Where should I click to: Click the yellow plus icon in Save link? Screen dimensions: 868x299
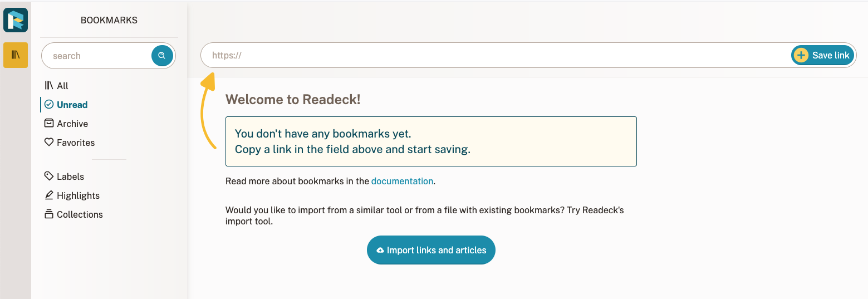point(801,55)
